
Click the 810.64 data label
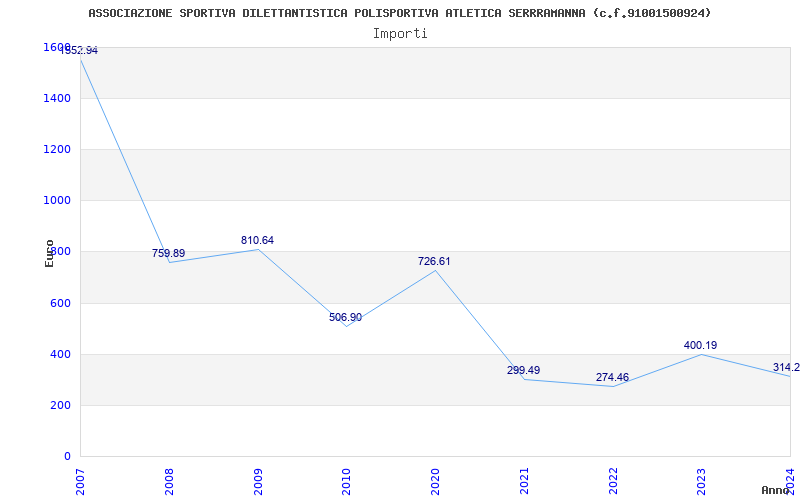point(257,240)
